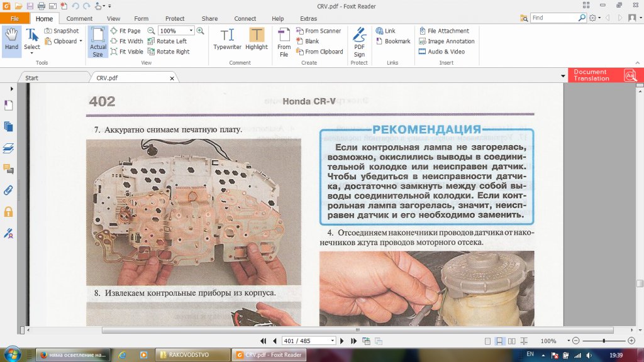Open the PDF Sign tool
Viewport: 644px width, 362px height.
(359, 41)
